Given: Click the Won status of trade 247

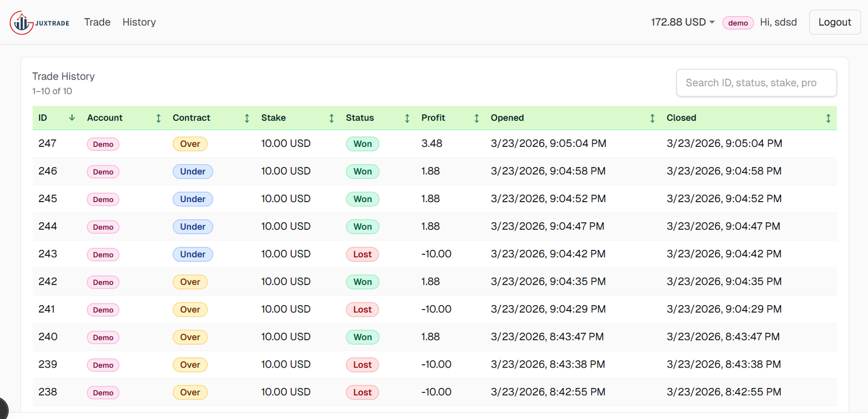Looking at the screenshot, I should [x=362, y=144].
